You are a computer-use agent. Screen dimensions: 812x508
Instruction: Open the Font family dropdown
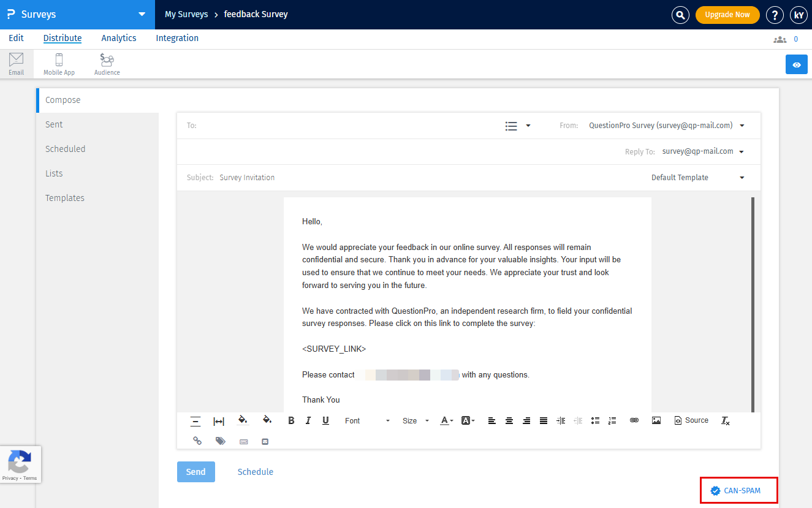[366, 420]
